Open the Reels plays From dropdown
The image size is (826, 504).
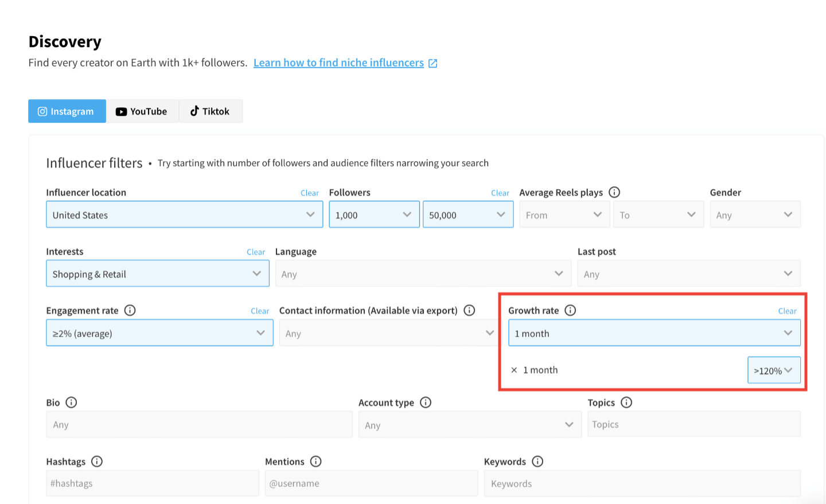(564, 214)
